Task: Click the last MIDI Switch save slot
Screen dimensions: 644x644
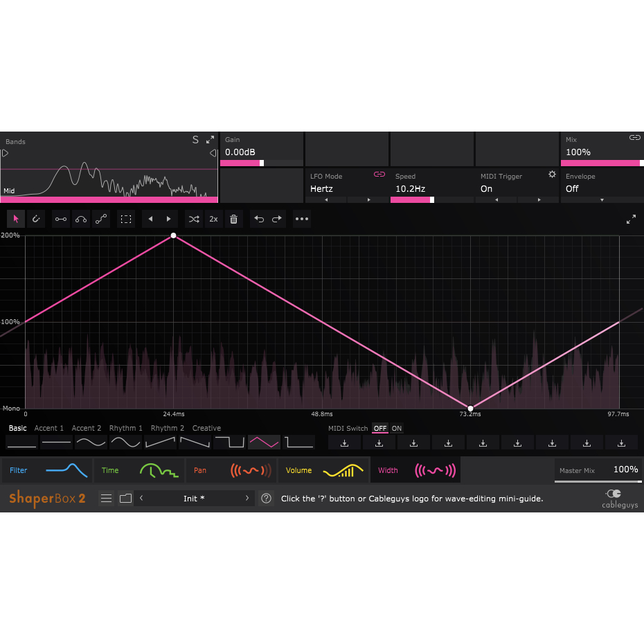Action: click(x=621, y=443)
